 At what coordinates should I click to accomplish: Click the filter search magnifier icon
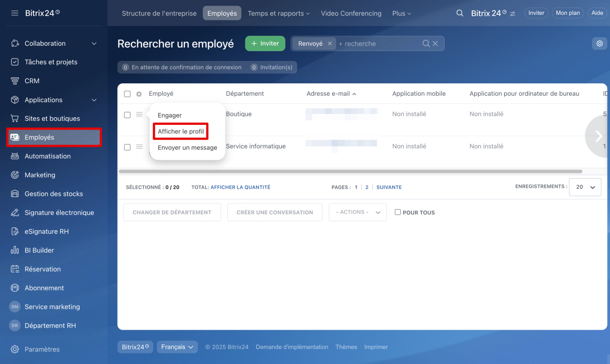click(426, 43)
